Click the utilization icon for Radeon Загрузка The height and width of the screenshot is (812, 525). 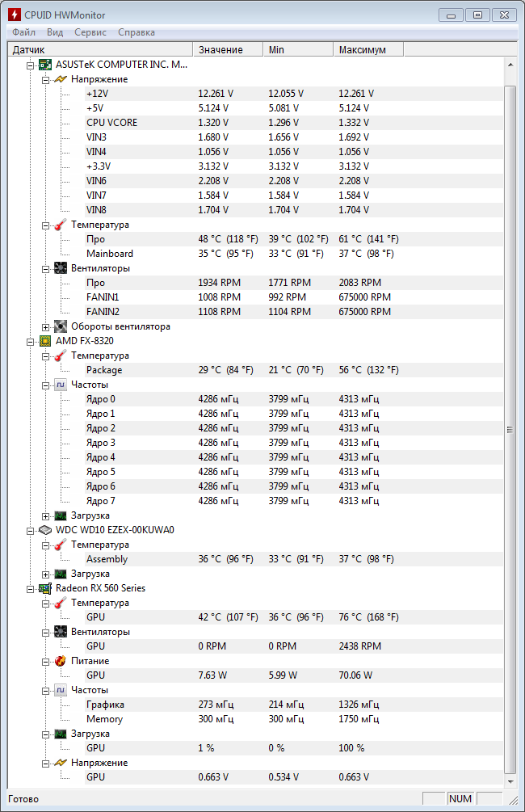61,734
